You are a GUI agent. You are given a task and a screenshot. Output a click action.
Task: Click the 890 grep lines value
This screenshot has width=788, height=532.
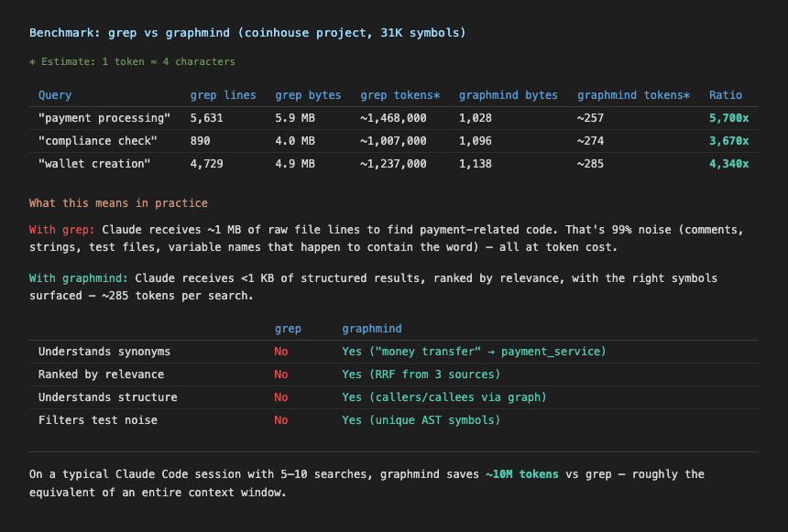[200, 141]
